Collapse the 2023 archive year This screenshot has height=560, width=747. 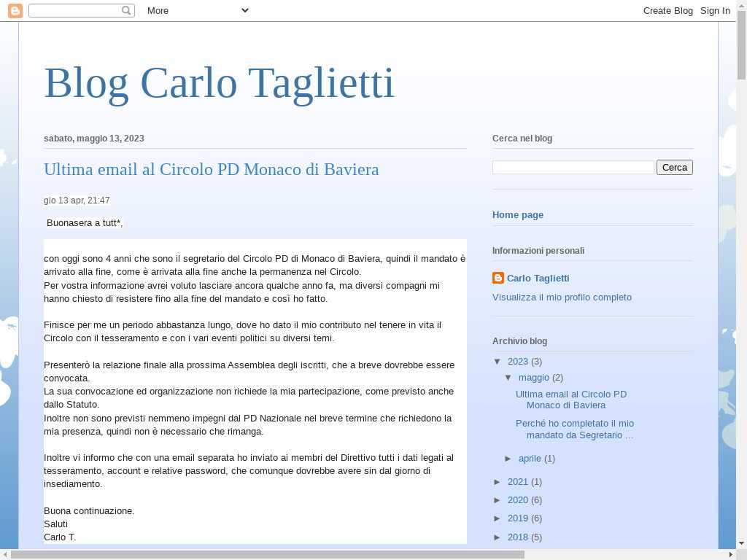tap(498, 362)
